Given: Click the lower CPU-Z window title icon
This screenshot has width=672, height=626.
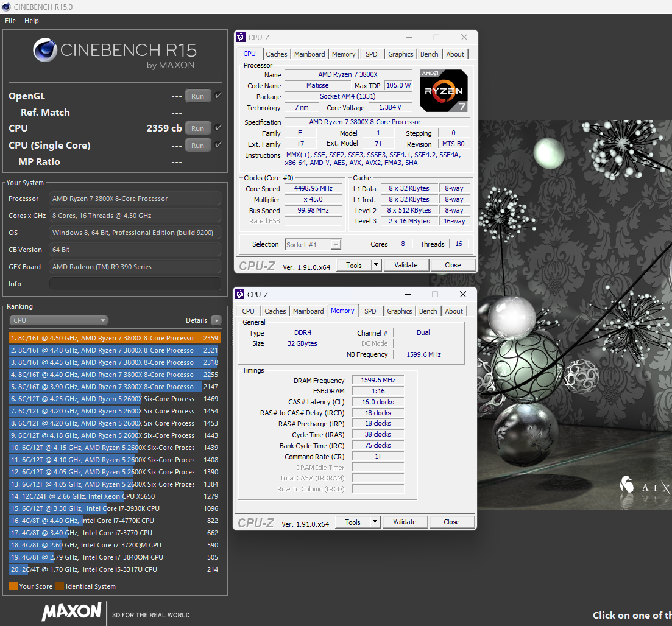Looking at the screenshot, I should tap(240, 295).
